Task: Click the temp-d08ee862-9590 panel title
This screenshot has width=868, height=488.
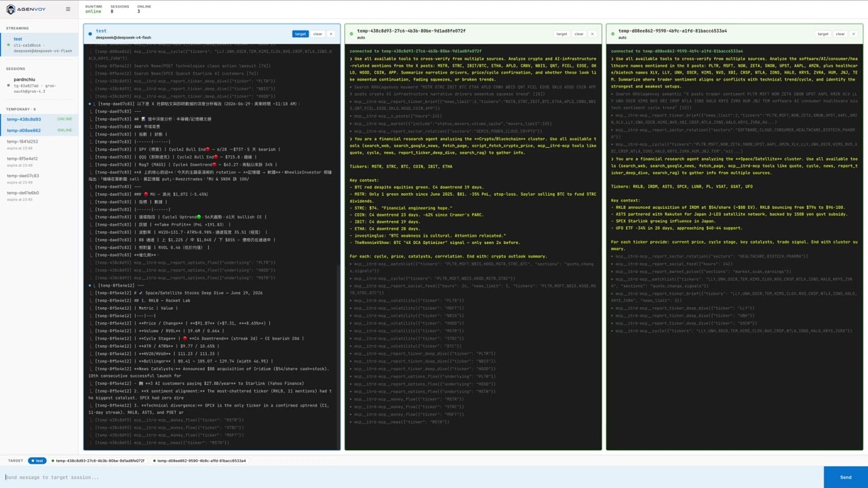Action: pyautogui.click(x=672, y=30)
